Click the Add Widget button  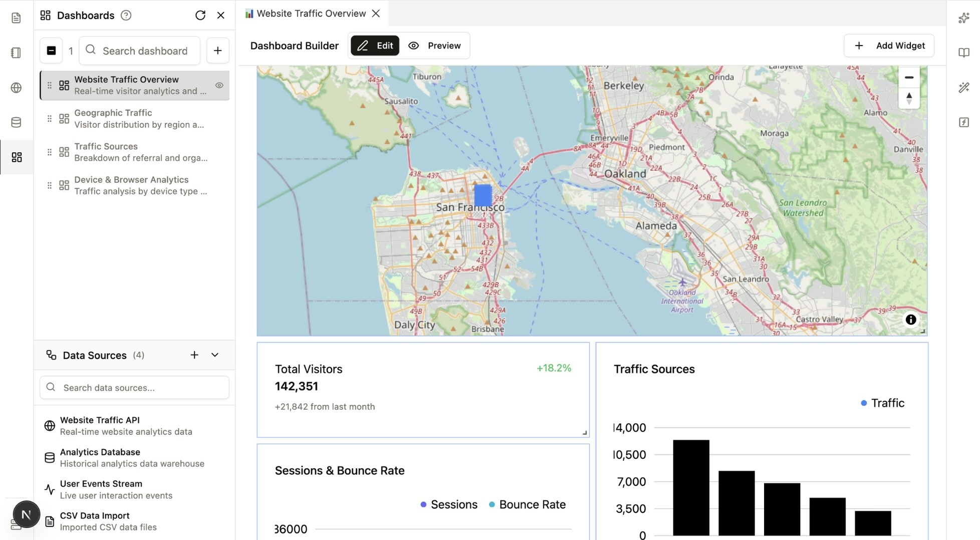tap(888, 46)
